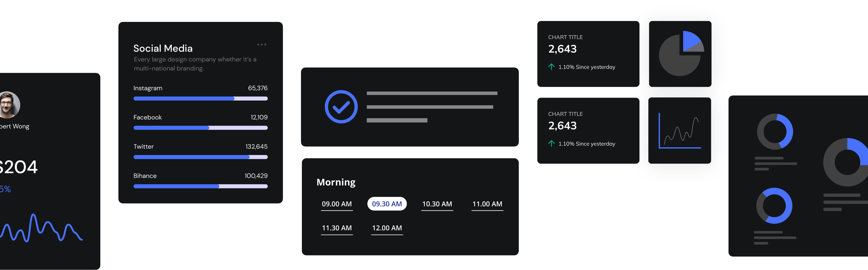Click the blue wave sparkline chart
The image size is (868, 270).
coord(40,228)
